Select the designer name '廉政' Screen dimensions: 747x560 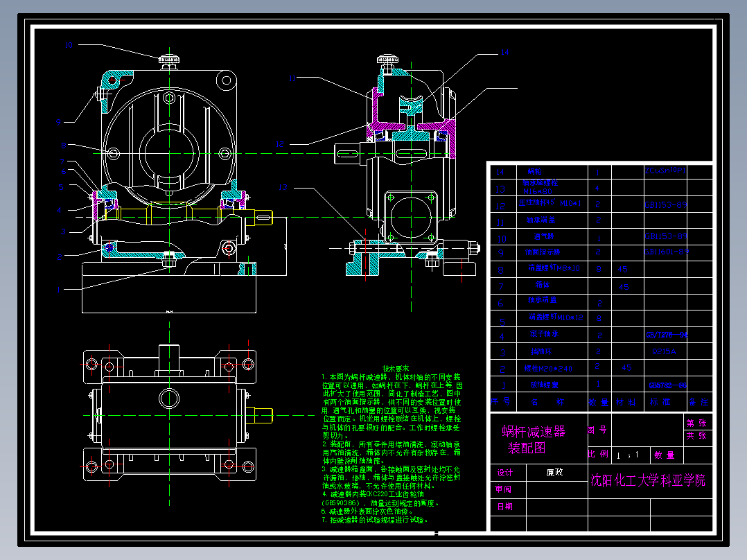click(554, 472)
